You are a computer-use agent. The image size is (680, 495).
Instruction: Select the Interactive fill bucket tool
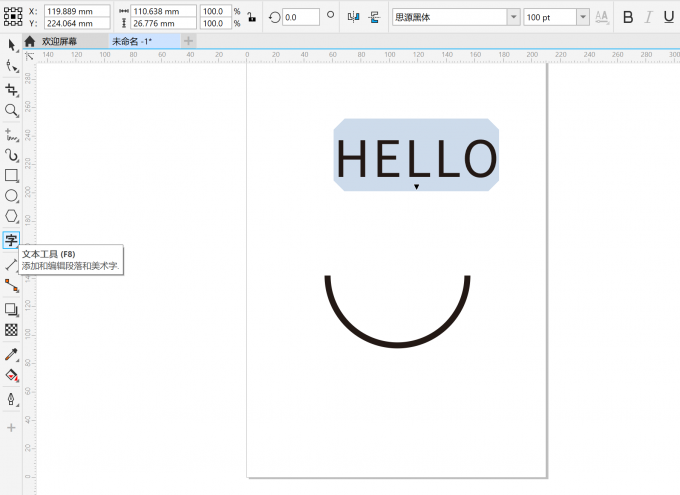[11, 375]
